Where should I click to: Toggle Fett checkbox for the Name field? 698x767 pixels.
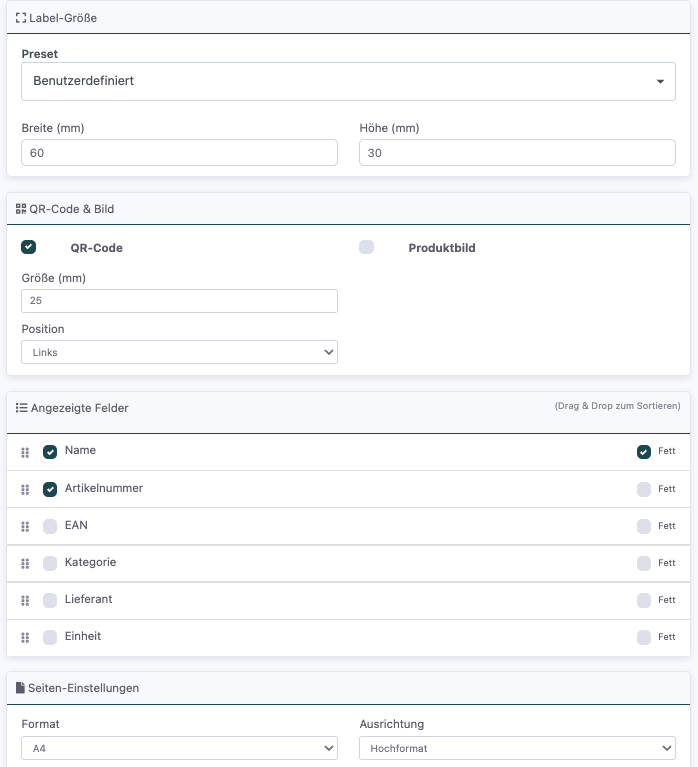(644, 452)
